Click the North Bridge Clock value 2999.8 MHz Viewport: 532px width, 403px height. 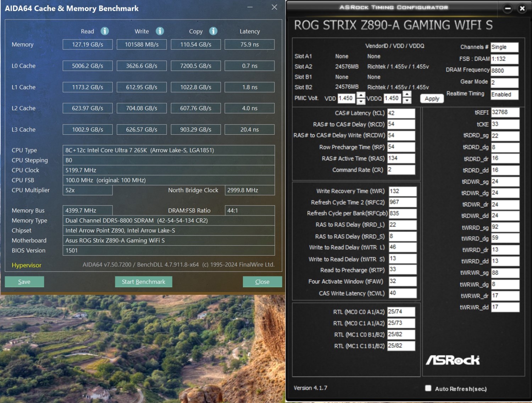250,190
